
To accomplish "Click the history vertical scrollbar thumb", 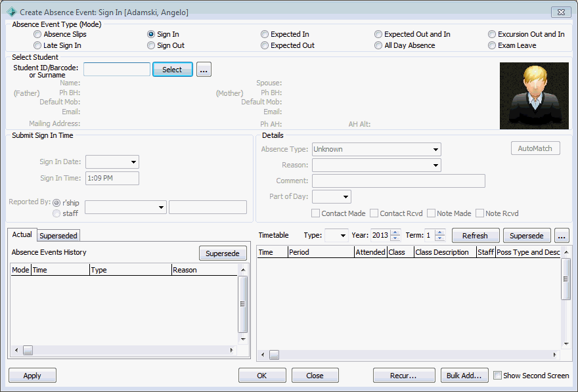I will point(242,304).
